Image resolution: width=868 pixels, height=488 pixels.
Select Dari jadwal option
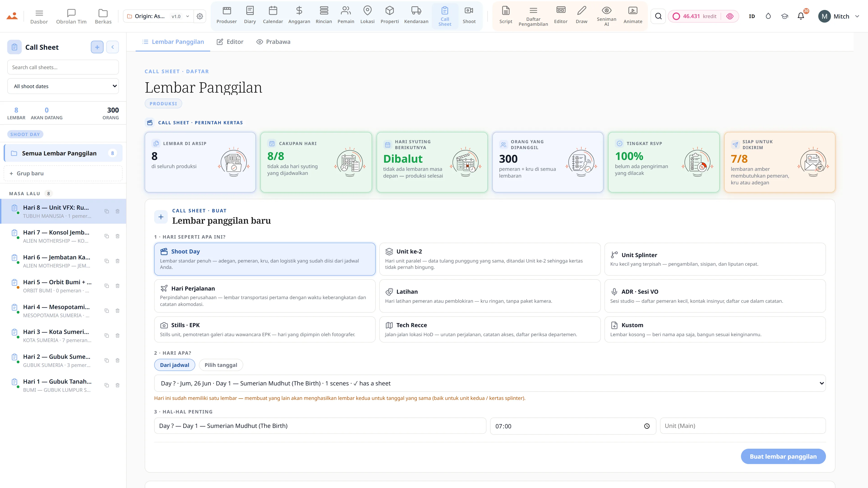[x=175, y=365]
